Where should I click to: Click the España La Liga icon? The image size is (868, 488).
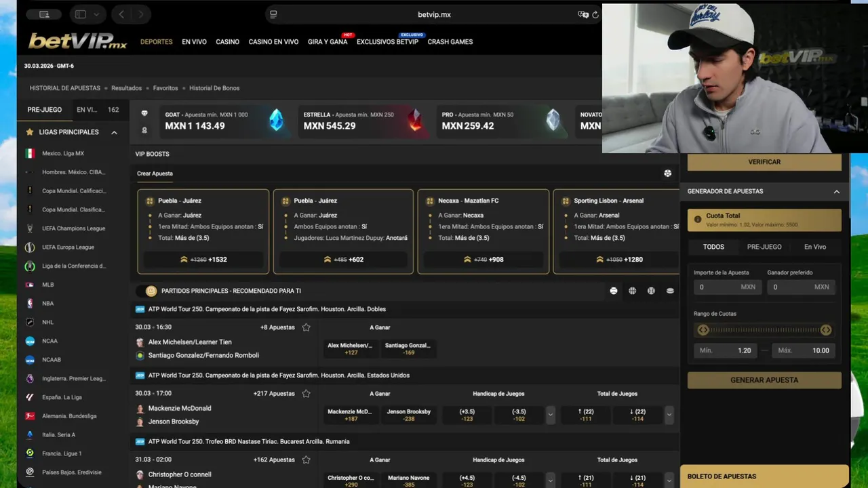[x=30, y=397]
